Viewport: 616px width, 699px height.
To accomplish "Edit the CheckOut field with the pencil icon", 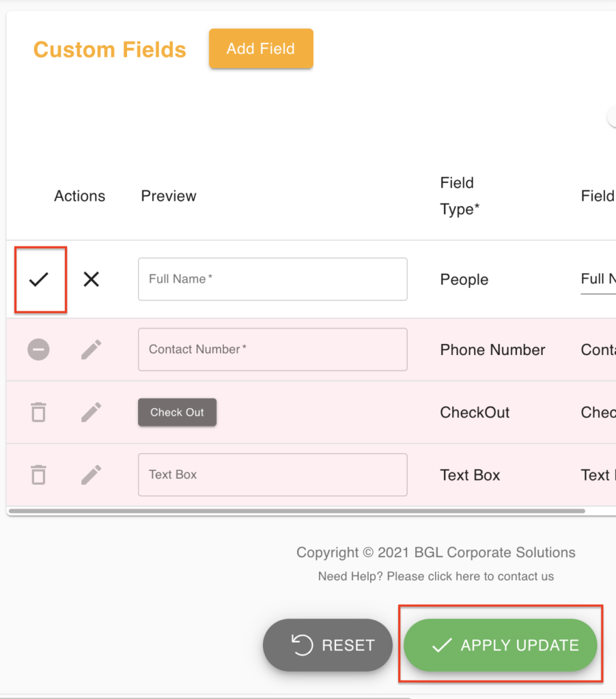I will pos(91,412).
